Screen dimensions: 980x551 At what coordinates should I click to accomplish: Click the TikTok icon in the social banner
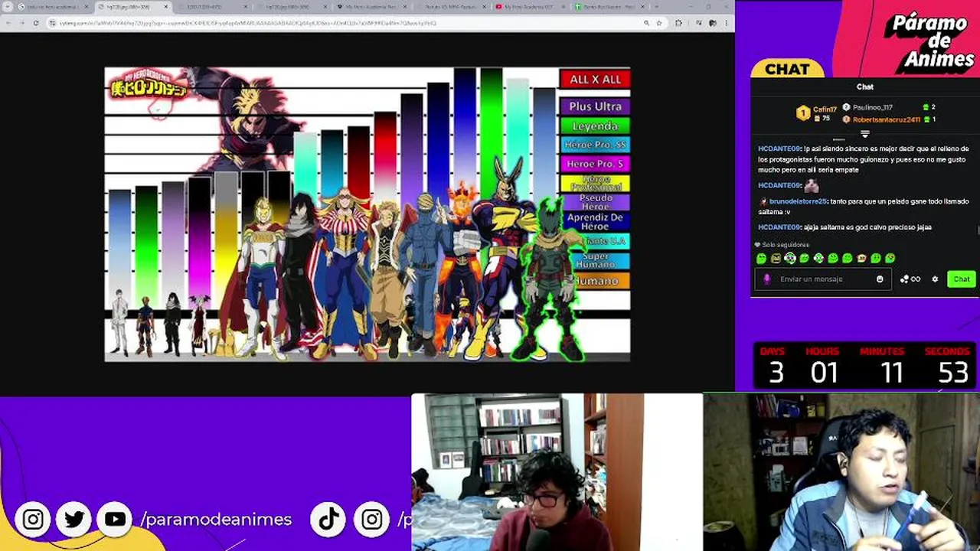click(x=329, y=520)
